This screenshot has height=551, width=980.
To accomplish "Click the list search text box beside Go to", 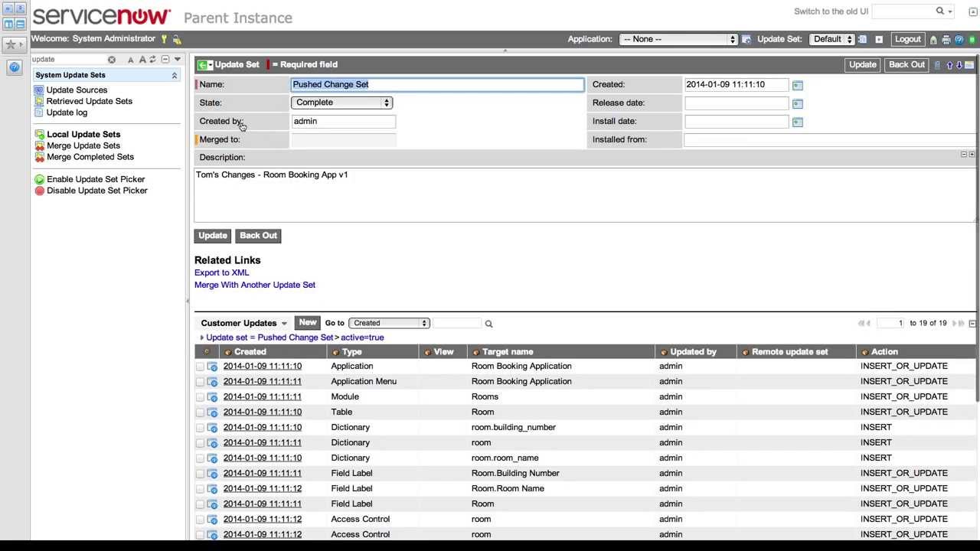I will tap(457, 323).
